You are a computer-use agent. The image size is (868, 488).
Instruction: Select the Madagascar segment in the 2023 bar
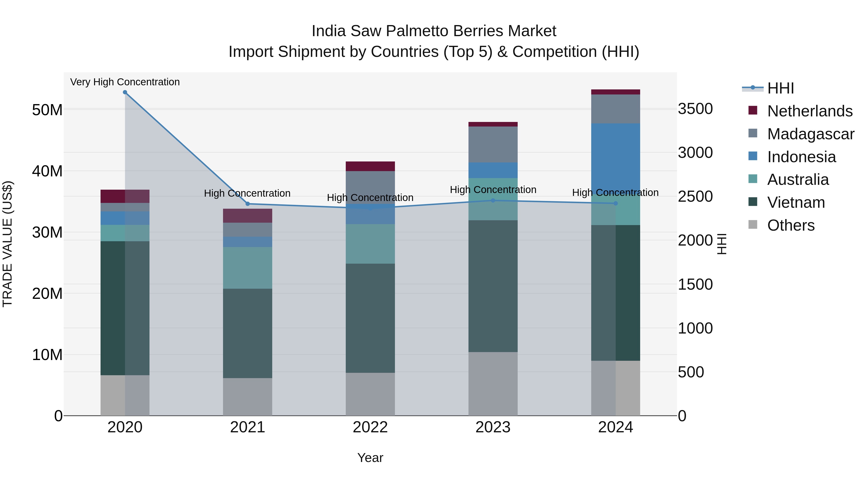click(x=493, y=145)
